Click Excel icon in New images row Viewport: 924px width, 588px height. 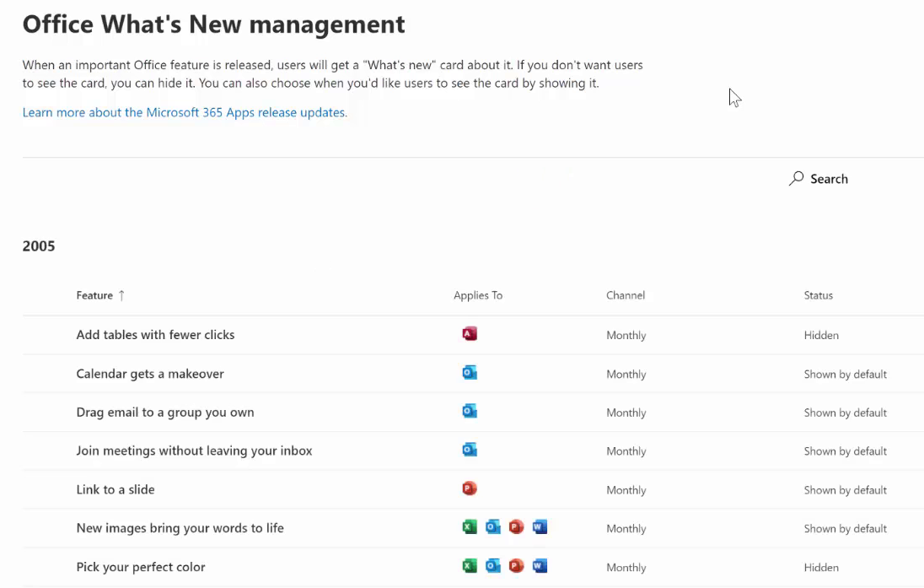pos(470,526)
